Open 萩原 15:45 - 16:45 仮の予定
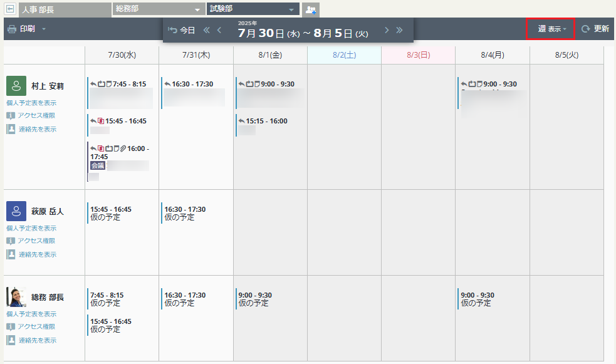This screenshot has height=364, width=616. coord(111,213)
